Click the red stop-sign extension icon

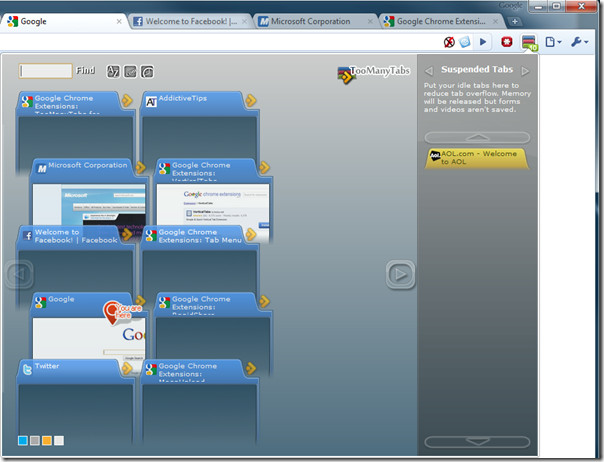(x=507, y=42)
